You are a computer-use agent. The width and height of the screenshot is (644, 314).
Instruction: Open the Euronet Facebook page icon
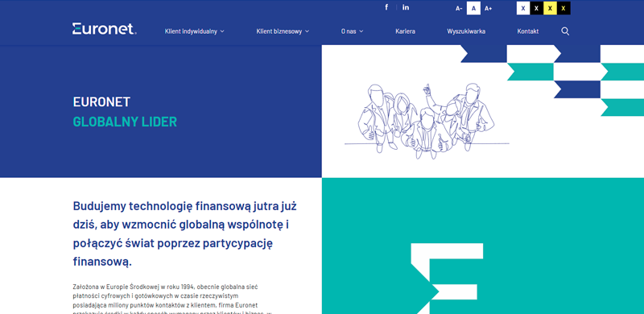pyautogui.click(x=386, y=7)
